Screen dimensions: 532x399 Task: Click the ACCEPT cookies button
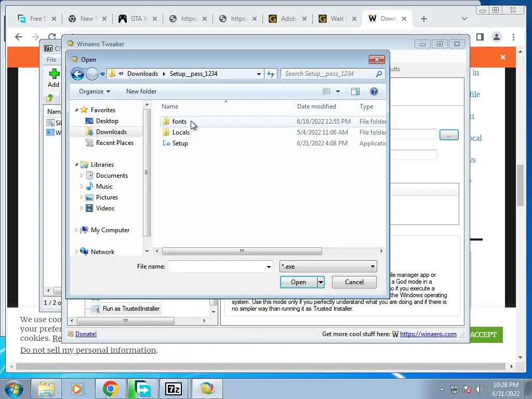pos(486,335)
